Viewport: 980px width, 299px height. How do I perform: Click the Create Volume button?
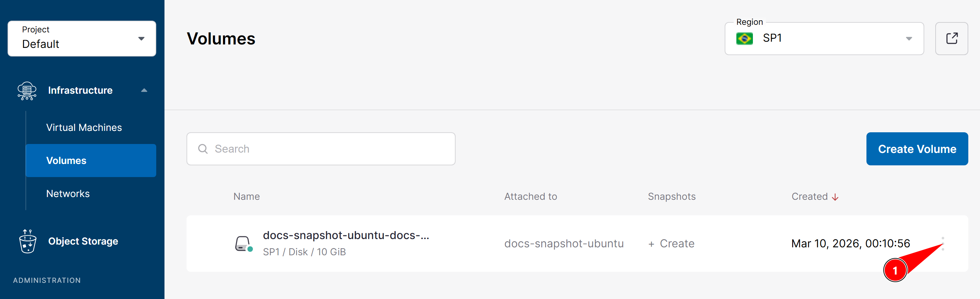tap(917, 149)
